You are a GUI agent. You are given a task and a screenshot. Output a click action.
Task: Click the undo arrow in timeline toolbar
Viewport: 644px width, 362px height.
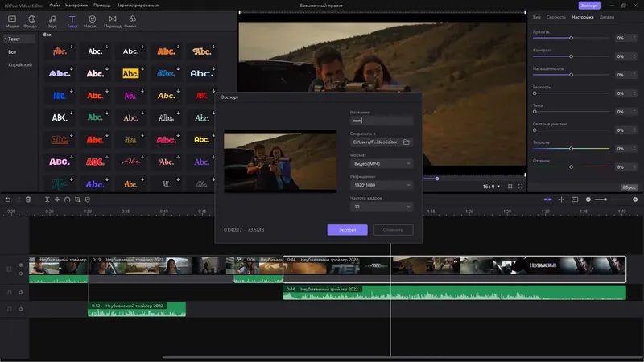pyautogui.click(x=8, y=199)
